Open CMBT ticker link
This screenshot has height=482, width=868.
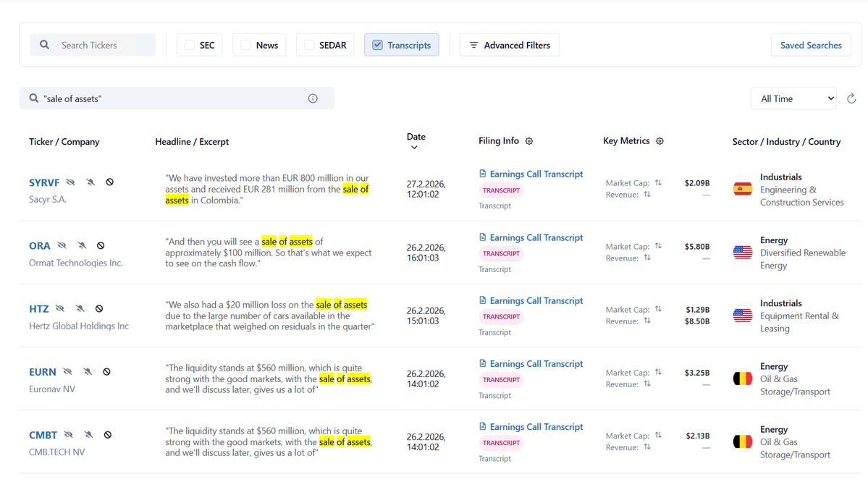pos(43,435)
